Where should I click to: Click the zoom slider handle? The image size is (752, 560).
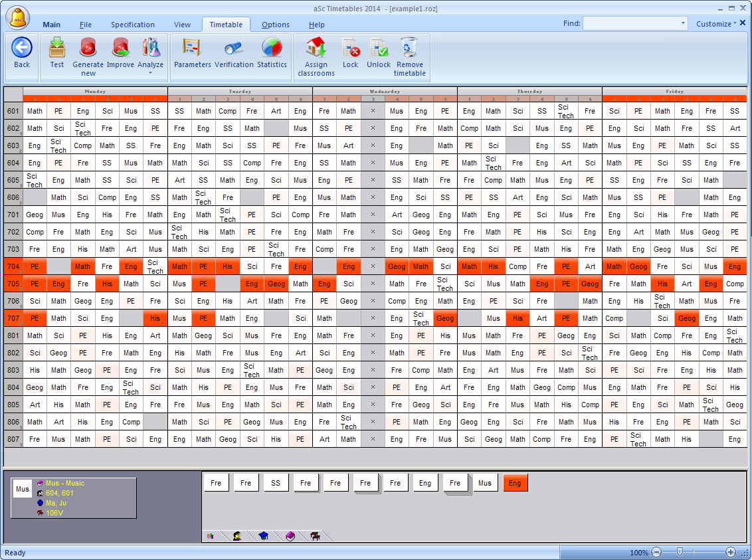click(680, 552)
